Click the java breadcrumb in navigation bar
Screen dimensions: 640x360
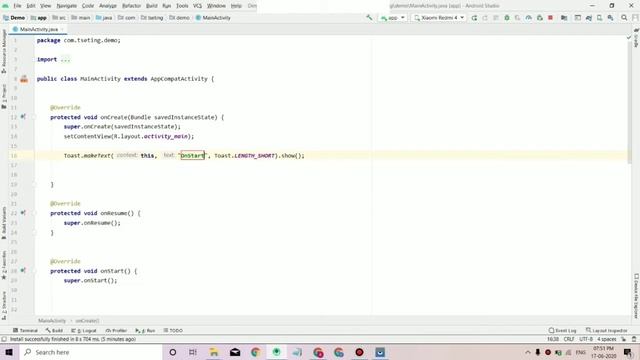tap(104, 18)
